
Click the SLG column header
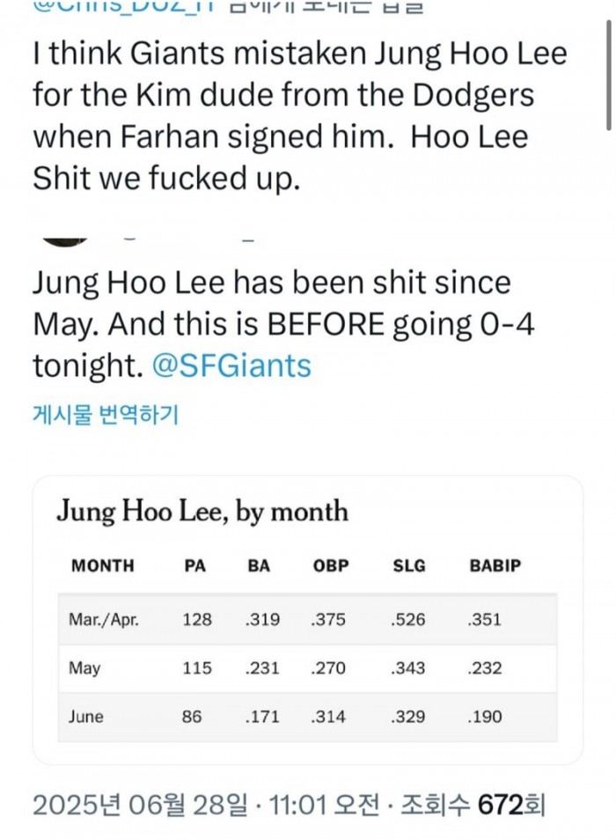pyautogui.click(x=408, y=565)
